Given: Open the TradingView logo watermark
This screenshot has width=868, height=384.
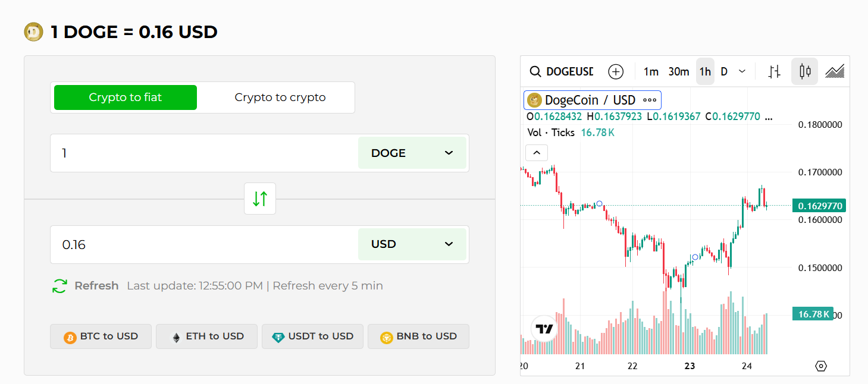Looking at the screenshot, I should [x=543, y=328].
